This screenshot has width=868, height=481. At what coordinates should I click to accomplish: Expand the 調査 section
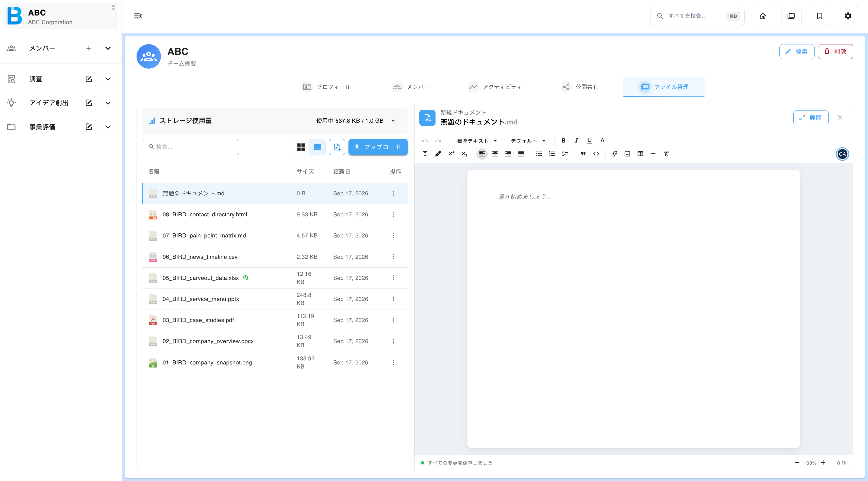[108, 79]
